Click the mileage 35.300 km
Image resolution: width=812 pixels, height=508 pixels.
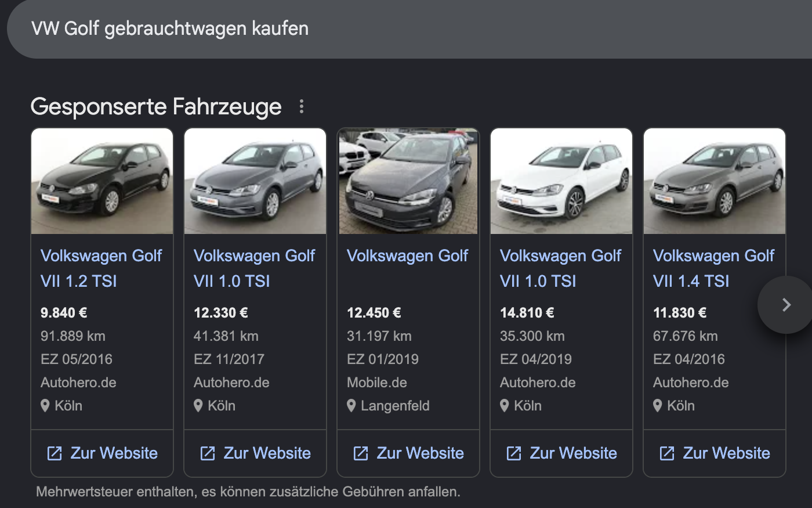(x=532, y=336)
